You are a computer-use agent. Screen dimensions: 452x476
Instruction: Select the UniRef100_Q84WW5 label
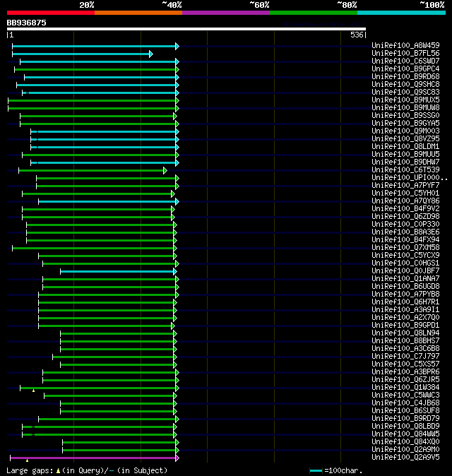pyautogui.click(x=405, y=434)
